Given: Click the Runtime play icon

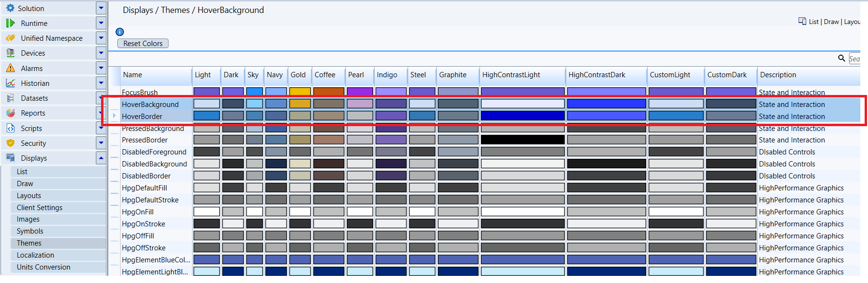Looking at the screenshot, I should click(x=10, y=23).
